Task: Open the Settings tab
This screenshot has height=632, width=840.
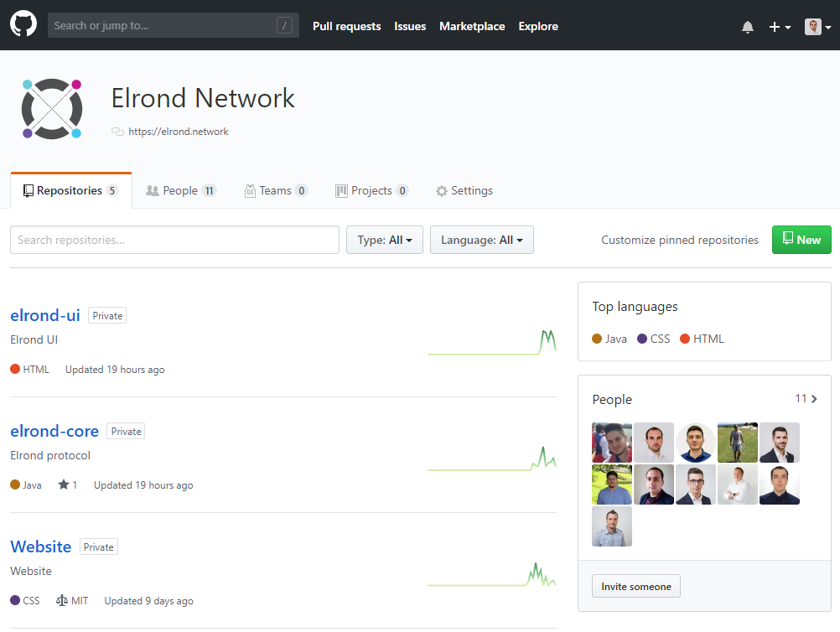Action: (x=464, y=190)
